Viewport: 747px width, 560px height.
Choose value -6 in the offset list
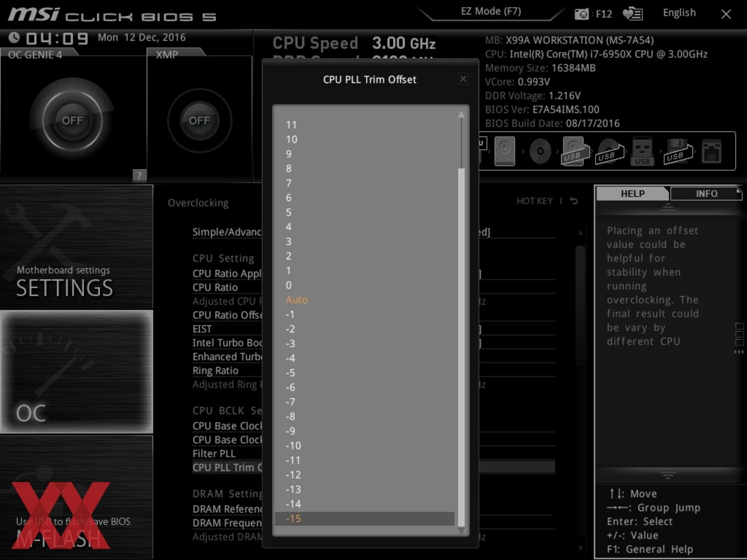(x=364, y=387)
